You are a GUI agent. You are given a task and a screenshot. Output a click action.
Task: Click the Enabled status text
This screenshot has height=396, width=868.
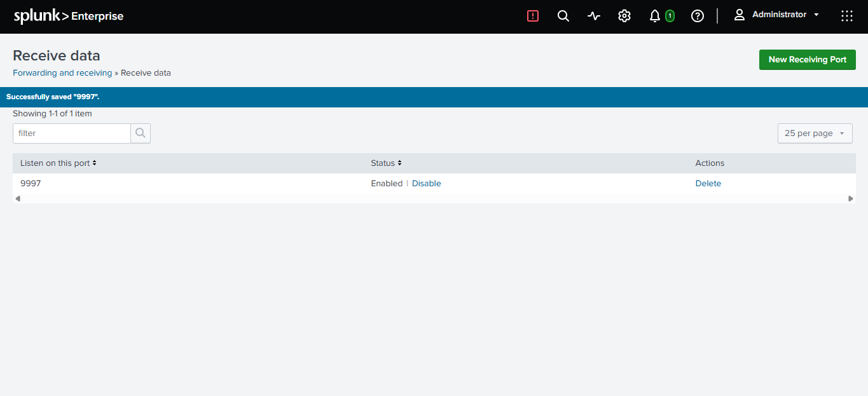387,184
